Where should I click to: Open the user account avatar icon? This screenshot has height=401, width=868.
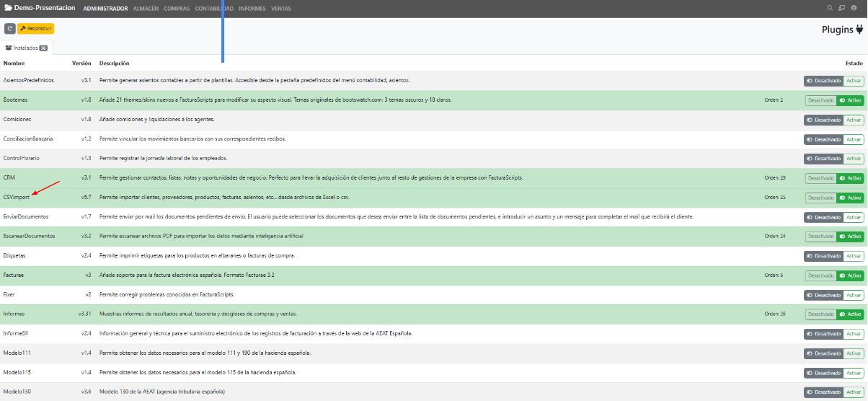tap(854, 9)
